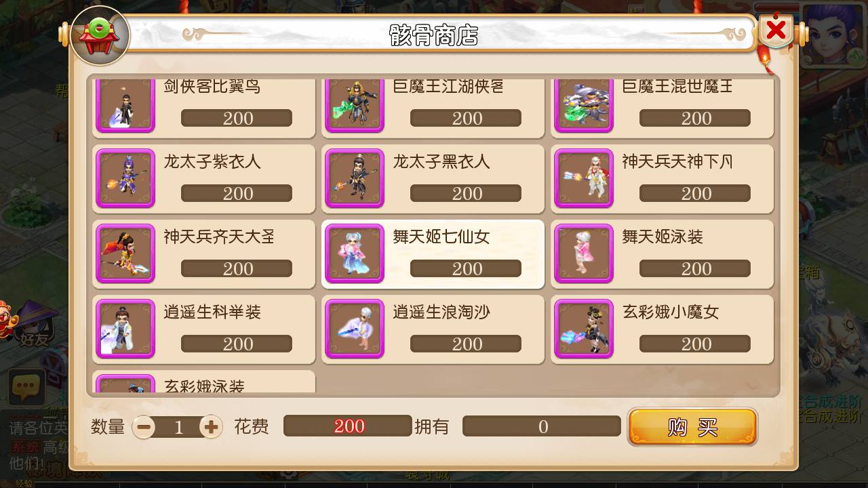Open the chat bubble icon
The width and height of the screenshot is (868, 488).
tap(26, 388)
